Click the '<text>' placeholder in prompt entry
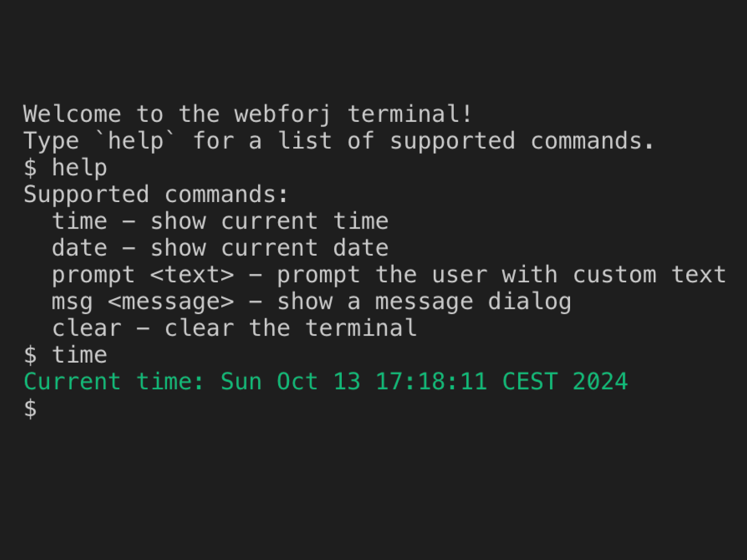Screen dimensions: 747x560 [x=192, y=275]
